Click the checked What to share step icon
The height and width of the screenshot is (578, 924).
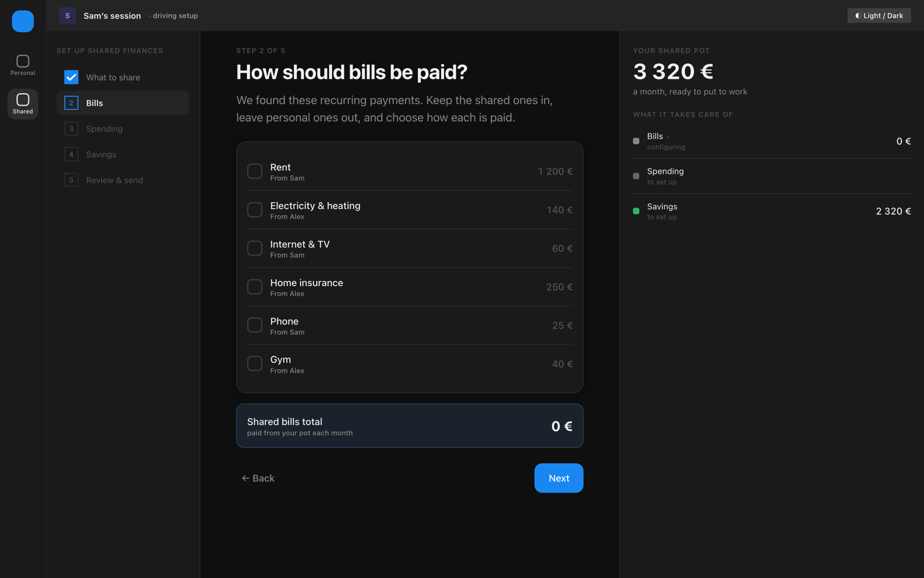coord(71,77)
